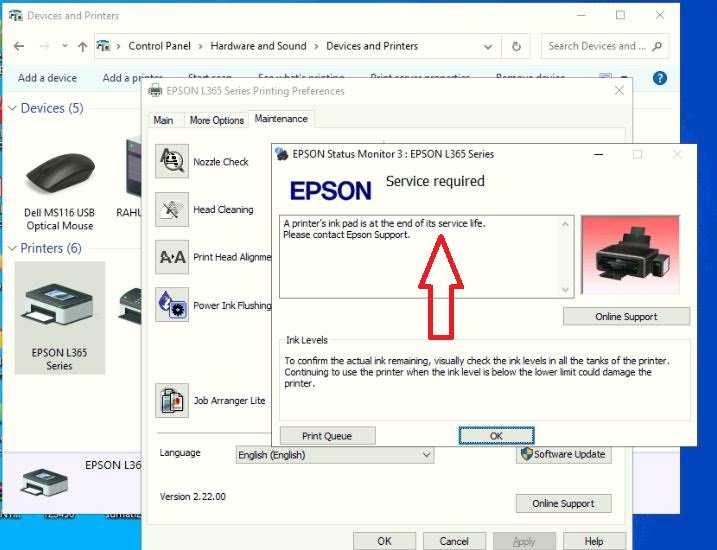Select the Maintenance tab
Screen dimensions: 717x550
(281, 119)
